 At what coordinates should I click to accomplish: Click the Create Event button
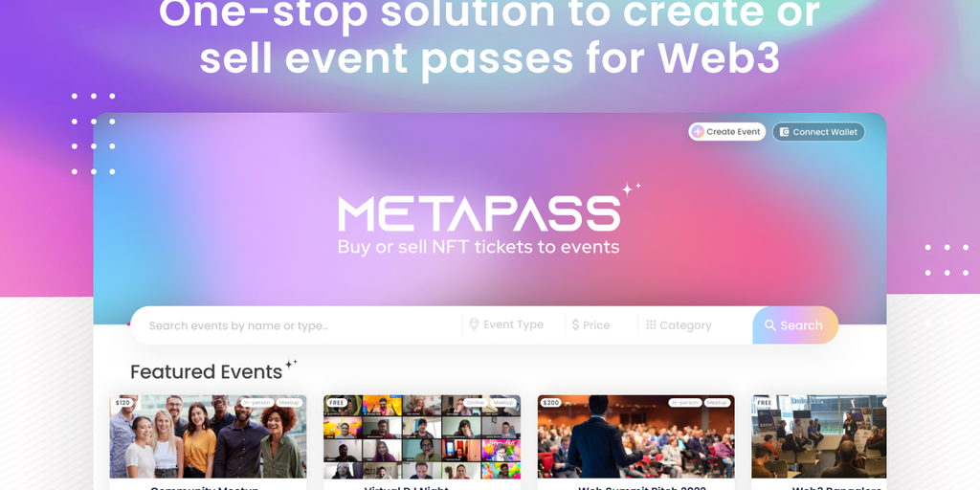coord(727,132)
